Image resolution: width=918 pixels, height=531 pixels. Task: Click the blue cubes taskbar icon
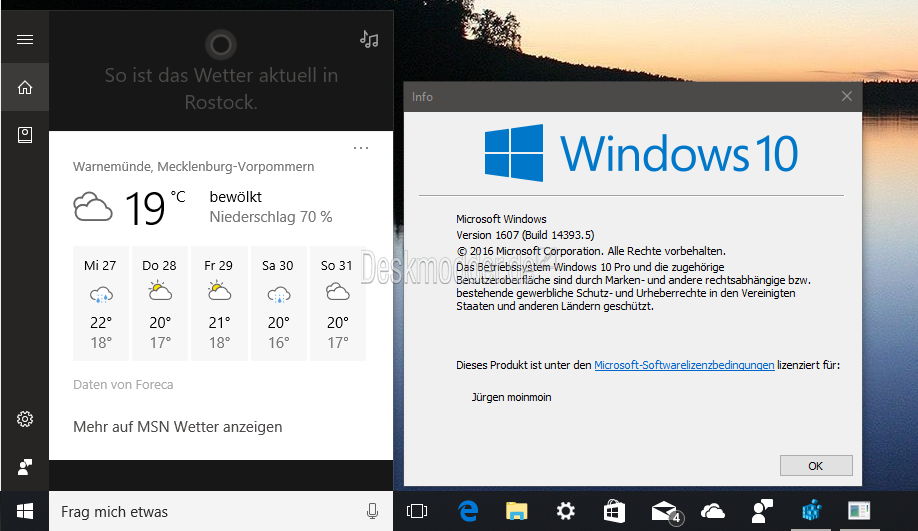tap(811, 511)
